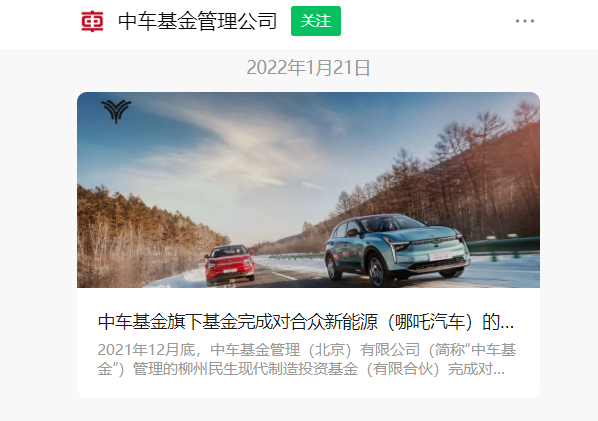The height and width of the screenshot is (421, 598).
Task: Click the blue car's front headlight
Action: coord(399,246)
